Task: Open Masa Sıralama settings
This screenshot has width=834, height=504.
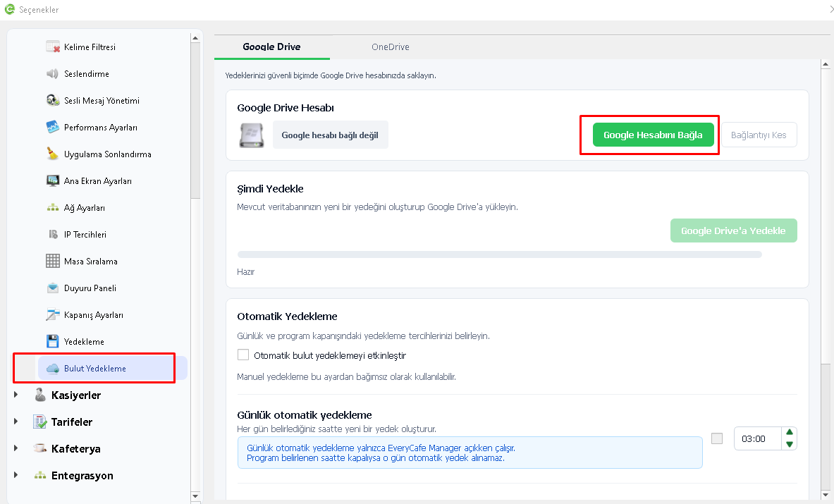Action: coord(91,261)
